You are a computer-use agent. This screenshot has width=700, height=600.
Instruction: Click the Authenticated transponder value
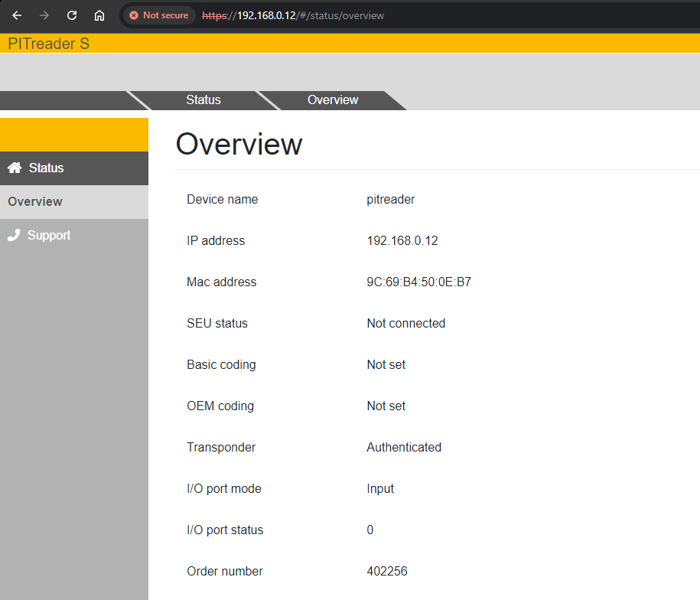[404, 447]
